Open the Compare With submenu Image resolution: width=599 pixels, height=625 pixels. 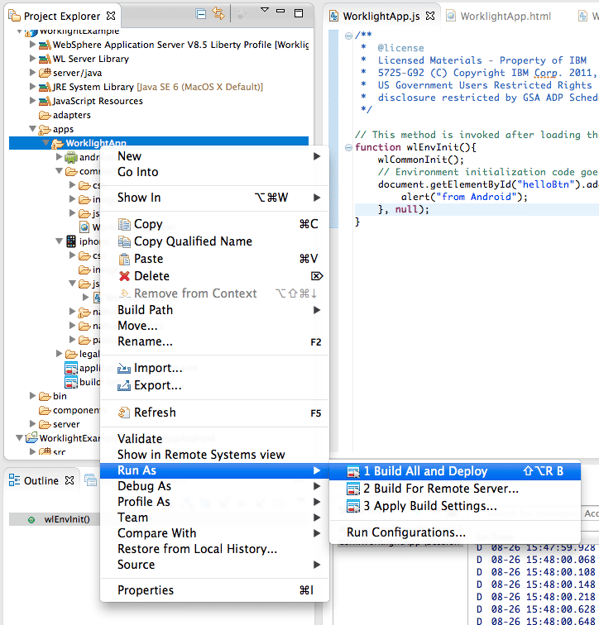214,533
